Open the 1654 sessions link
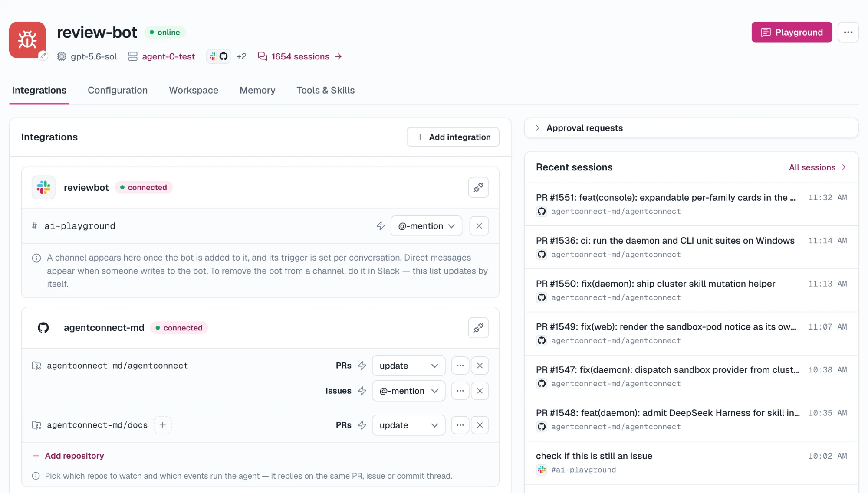The height and width of the screenshot is (493, 868). pyautogui.click(x=300, y=56)
